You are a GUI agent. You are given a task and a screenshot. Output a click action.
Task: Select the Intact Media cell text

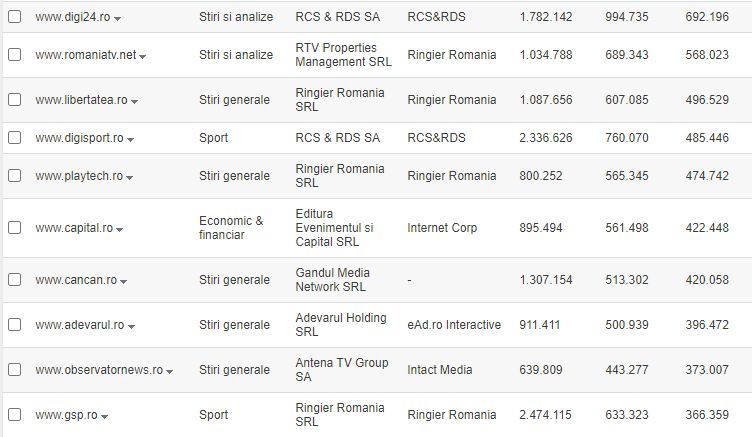tap(440, 370)
